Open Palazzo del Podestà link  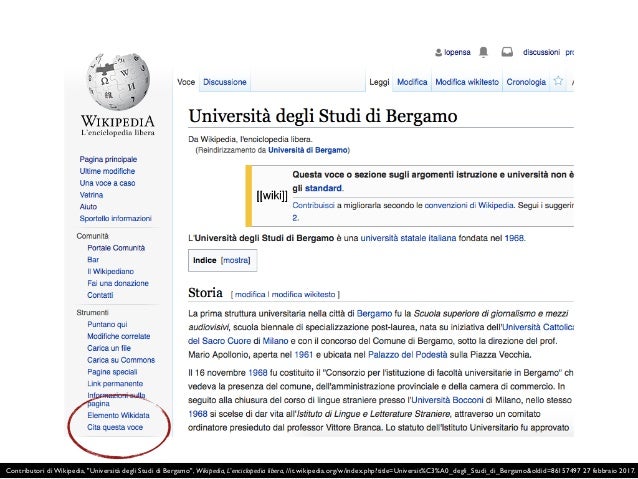pos(408,354)
